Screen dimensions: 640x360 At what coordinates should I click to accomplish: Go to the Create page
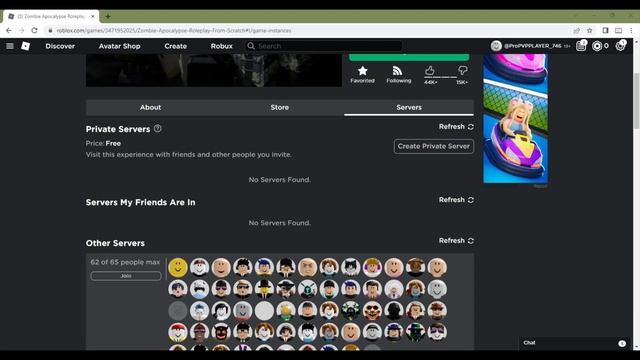(x=176, y=46)
